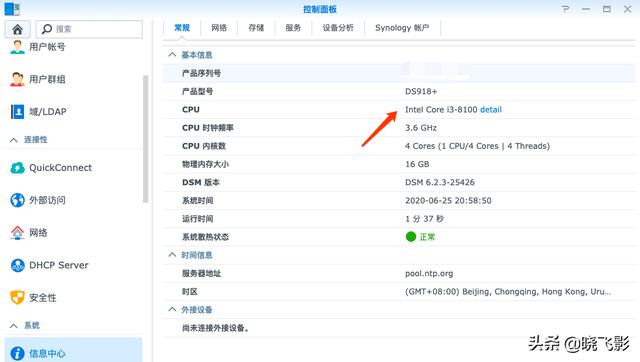Close the Control Panel window

pos(628,9)
